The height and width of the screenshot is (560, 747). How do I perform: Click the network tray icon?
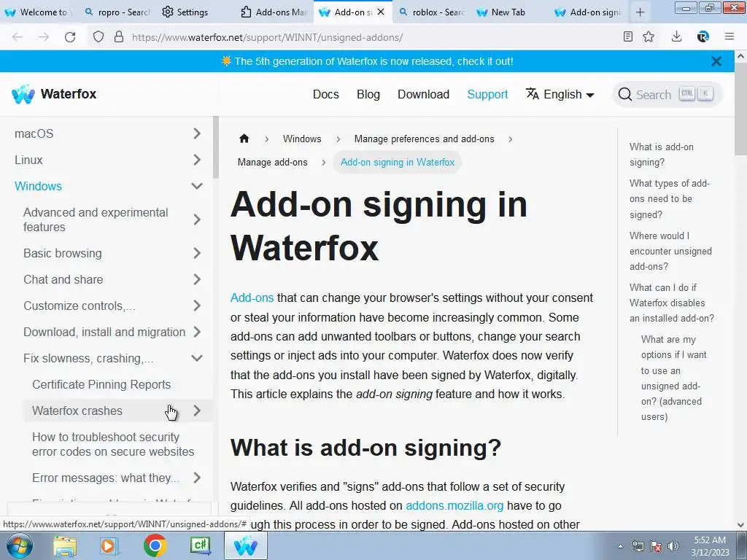(x=638, y=546)
